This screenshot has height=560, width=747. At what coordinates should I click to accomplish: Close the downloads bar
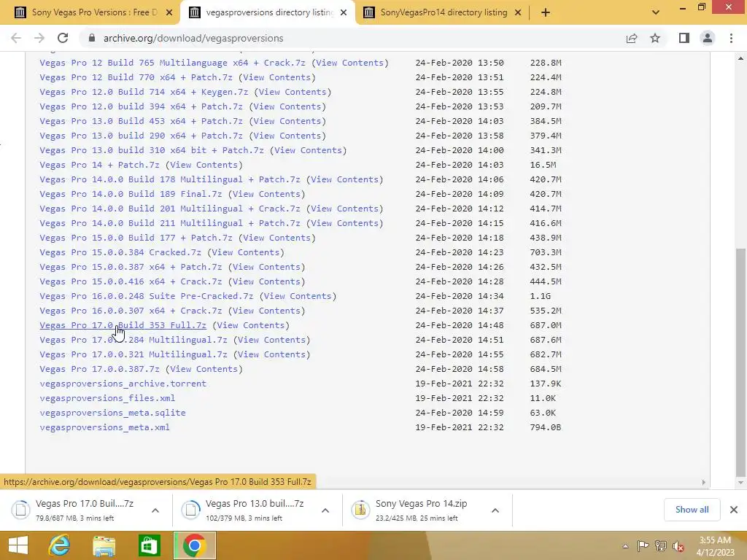pos(734,510)
